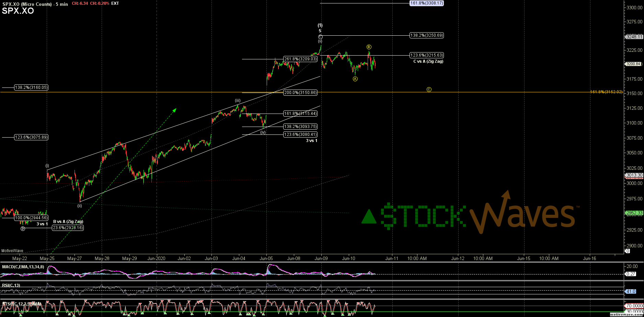The height and width of the screenshot is (317, 644).
Task: Select the (1) wave degree label at top
Action: point(320,25)
